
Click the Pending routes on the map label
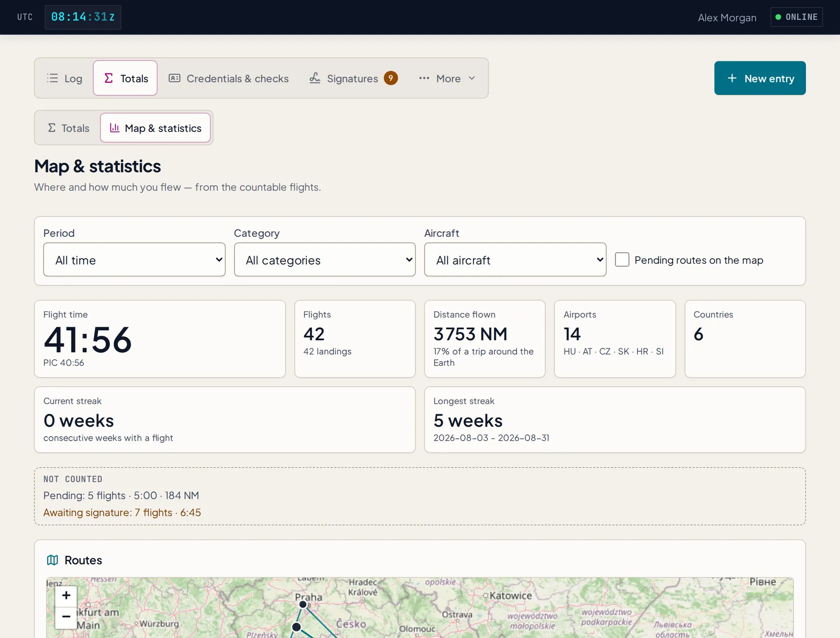coord(699,260)
